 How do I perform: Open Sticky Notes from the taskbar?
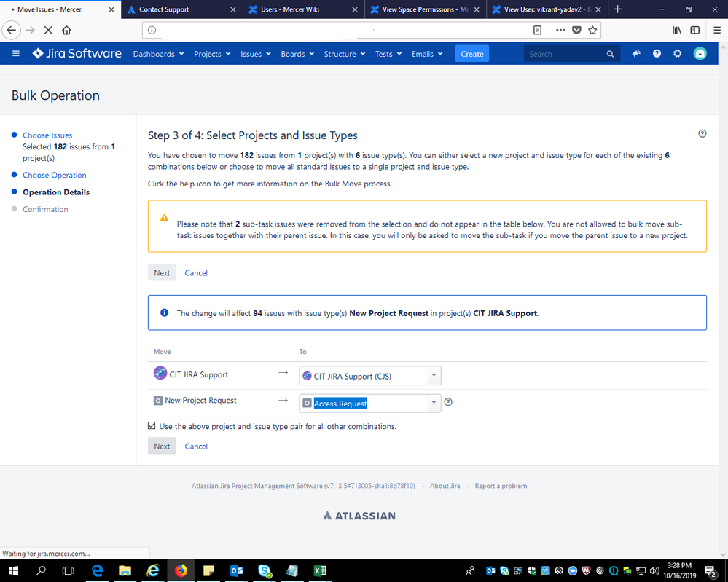[x=208, y=570]
